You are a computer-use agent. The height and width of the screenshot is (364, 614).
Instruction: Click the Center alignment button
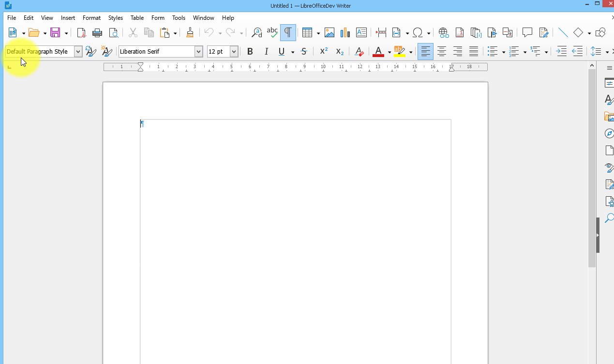(442, 52)
